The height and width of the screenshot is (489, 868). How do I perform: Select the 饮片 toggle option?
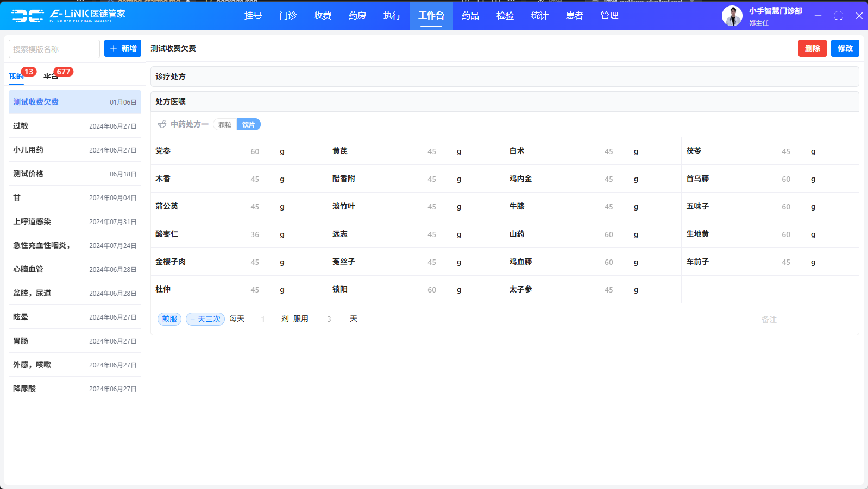click(248, 124)
